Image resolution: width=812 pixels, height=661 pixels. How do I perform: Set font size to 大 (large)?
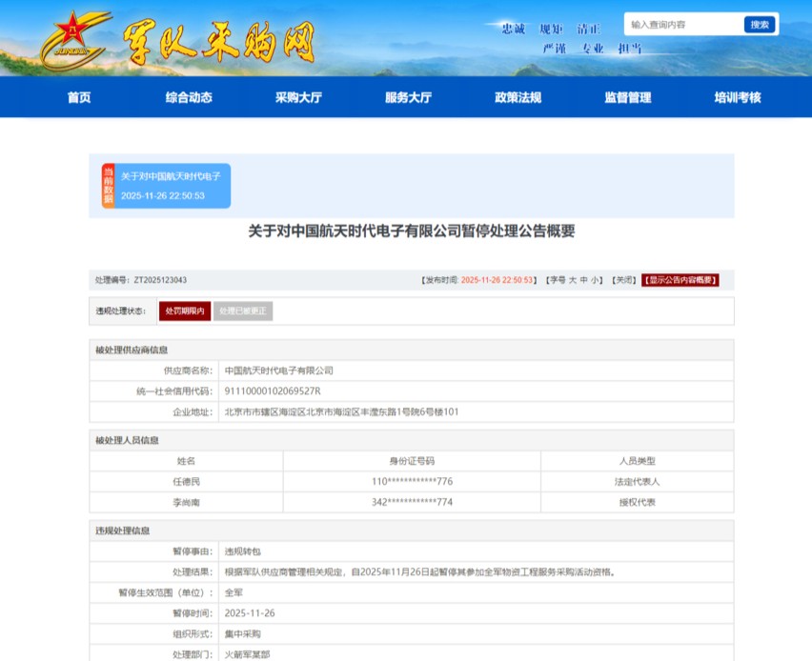click(573, 280)
